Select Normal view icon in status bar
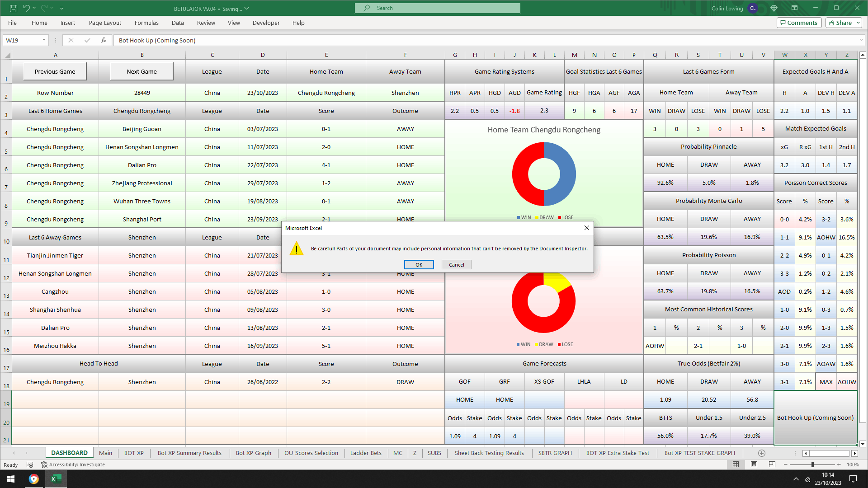The height and width of the screenshot is (488, 868). [x=736, y=465]
